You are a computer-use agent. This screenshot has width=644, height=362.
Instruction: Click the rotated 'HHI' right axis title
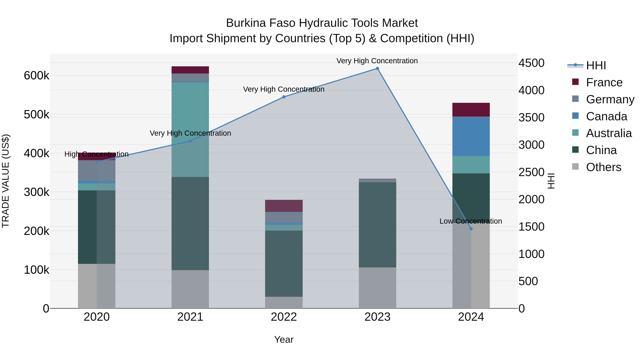tap(551, 181)
